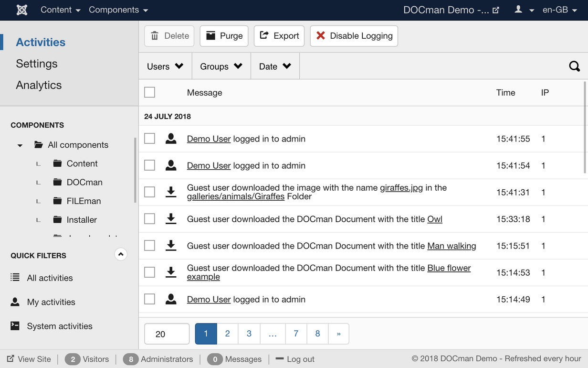
Task: Check the box for 15:41:54 login entry
Action: tap(150, 165)
